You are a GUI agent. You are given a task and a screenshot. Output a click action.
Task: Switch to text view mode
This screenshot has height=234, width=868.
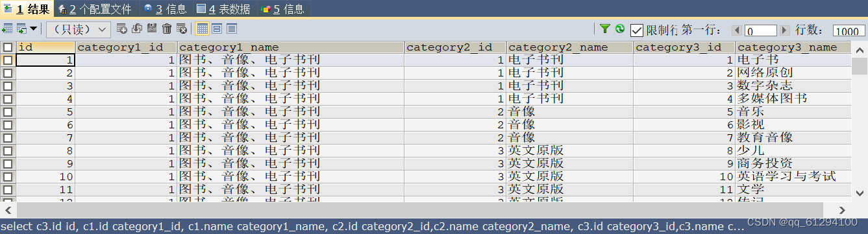tap(232, 29)
